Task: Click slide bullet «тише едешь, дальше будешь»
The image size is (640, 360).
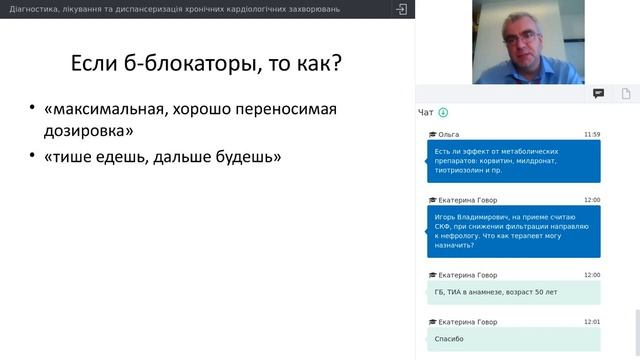Action: pyautogui.click(x=162, y=157)
